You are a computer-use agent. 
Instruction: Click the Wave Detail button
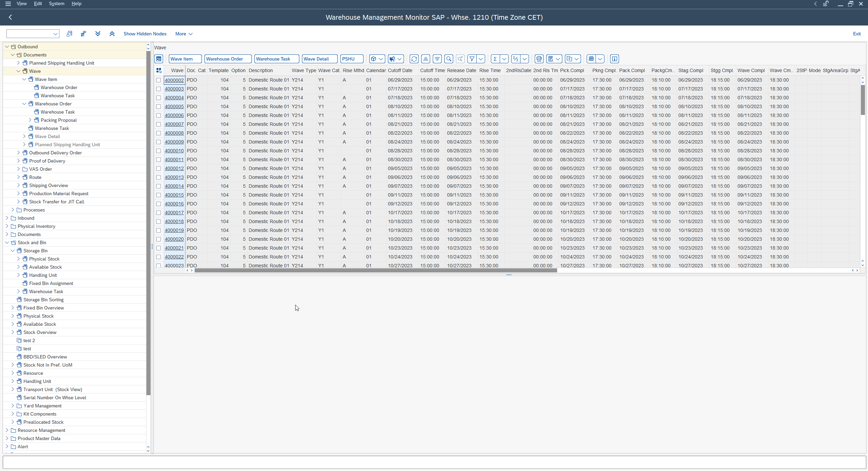[320, 59]
